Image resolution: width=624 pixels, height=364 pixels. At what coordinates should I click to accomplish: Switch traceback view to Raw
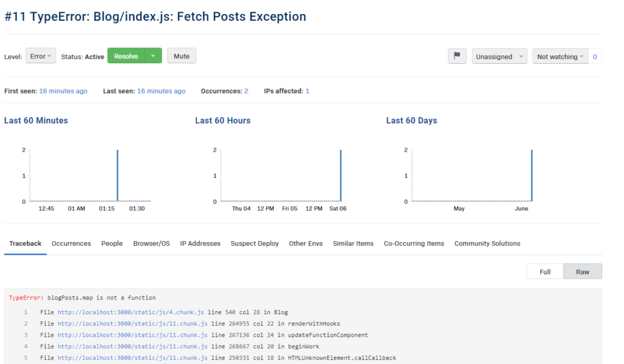coord(583,271)
